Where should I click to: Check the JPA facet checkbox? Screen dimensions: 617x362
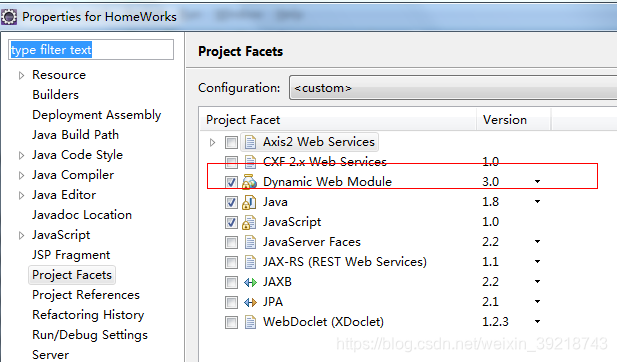(231, 303)
